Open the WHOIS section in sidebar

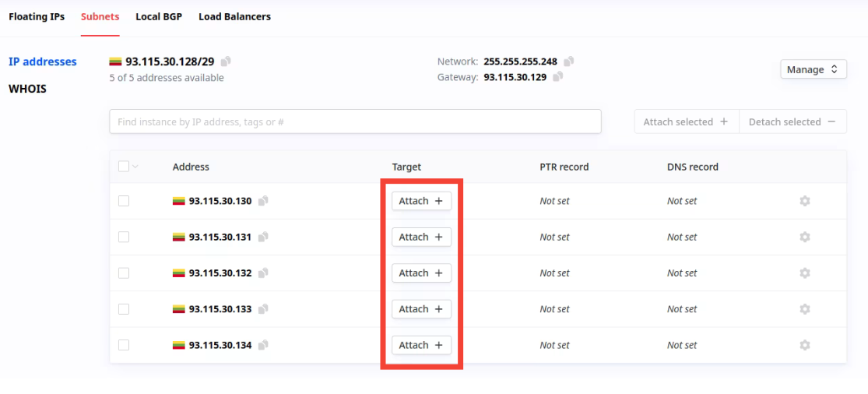click(x=27, y=89)
